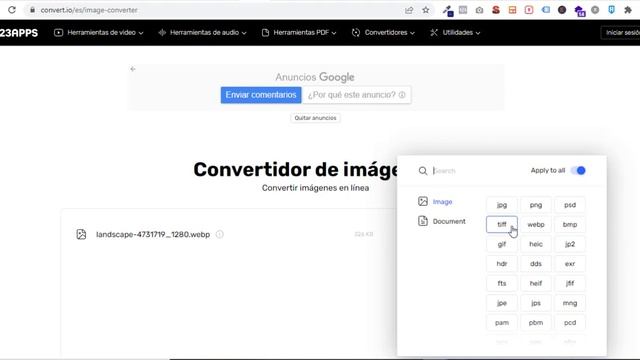Click the Iniciar sesión button
This screenshot has width=640, height=360.
pos(621,33)
